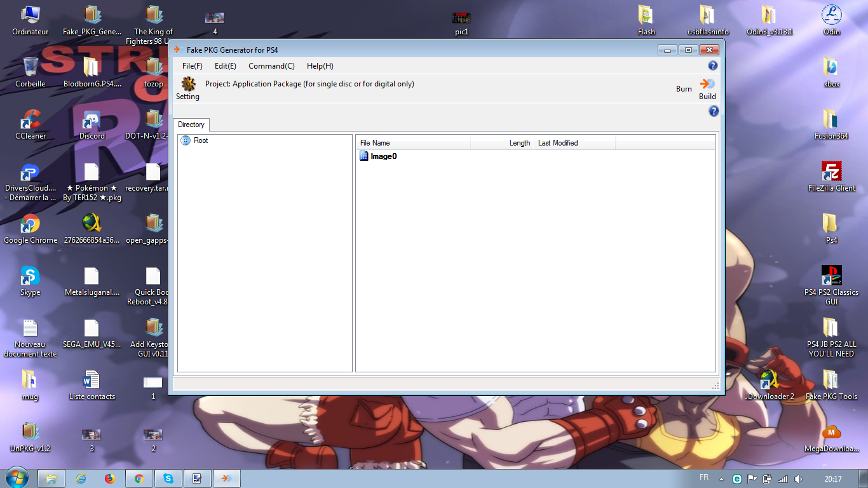Click the FR language indicator
This screenshot has height=488, width=868.
point(704,477)
